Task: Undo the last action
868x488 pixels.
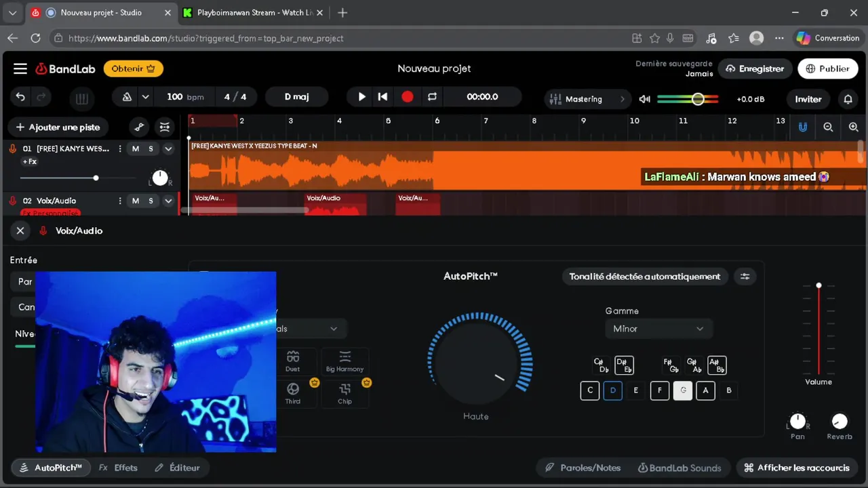Action: 20,97
